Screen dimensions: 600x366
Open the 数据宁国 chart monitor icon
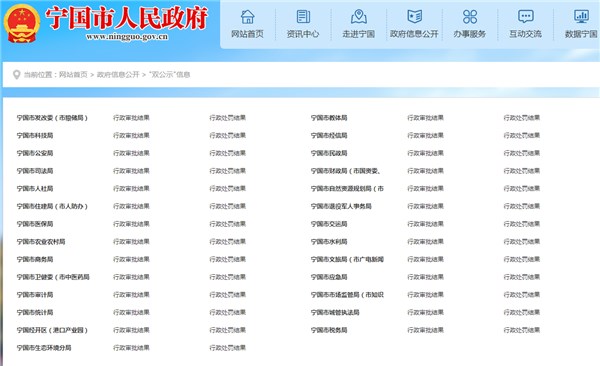581,17
